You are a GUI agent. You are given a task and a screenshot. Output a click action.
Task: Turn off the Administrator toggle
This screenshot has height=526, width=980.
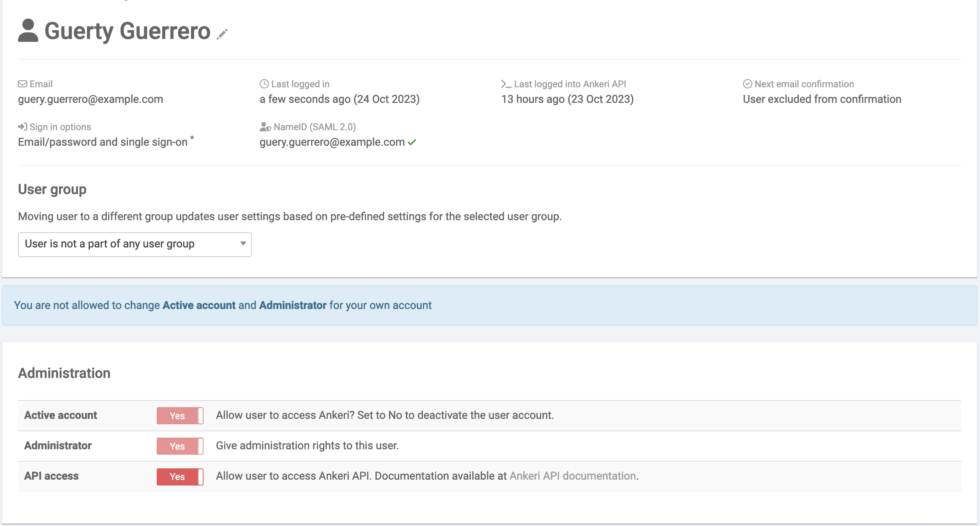[x=180, y=446]
